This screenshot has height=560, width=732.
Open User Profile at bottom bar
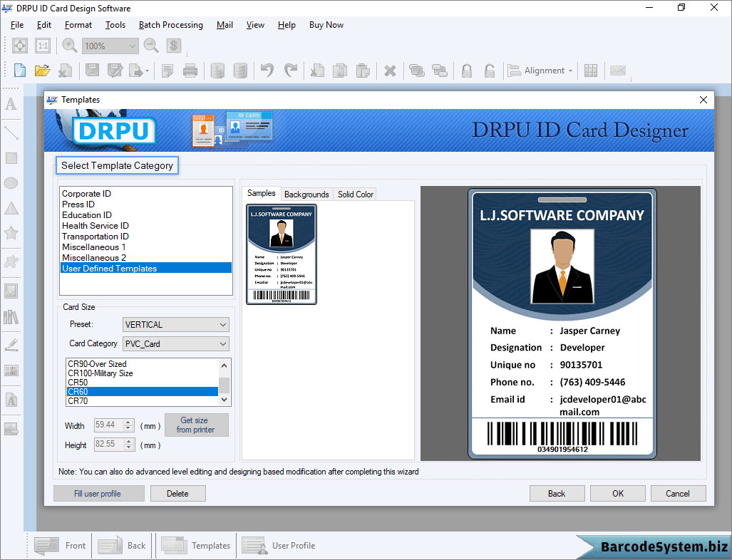pyautogui.click(x=279, y=546)
